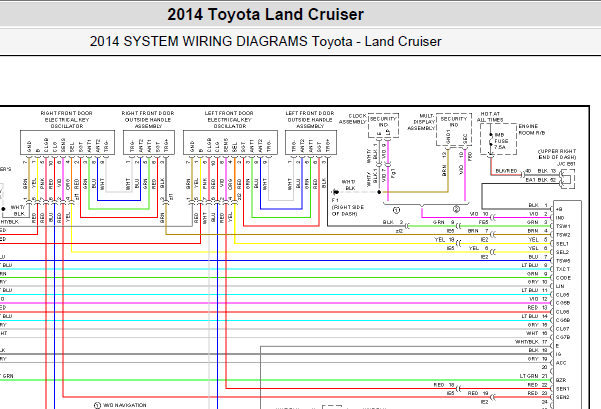
Task: Click the 'ENGINE ROOM R/B' label
Action: click(532, 130)
